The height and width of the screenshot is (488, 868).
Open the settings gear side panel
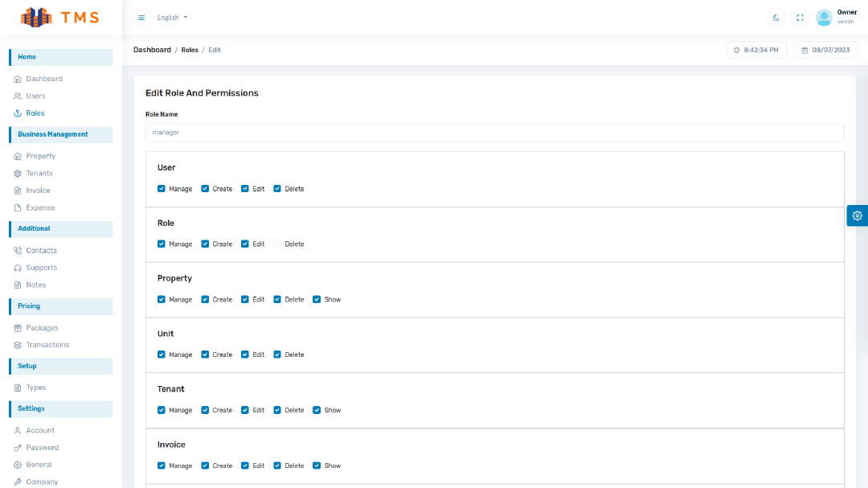pyautogui.click(x=857, y=215)
